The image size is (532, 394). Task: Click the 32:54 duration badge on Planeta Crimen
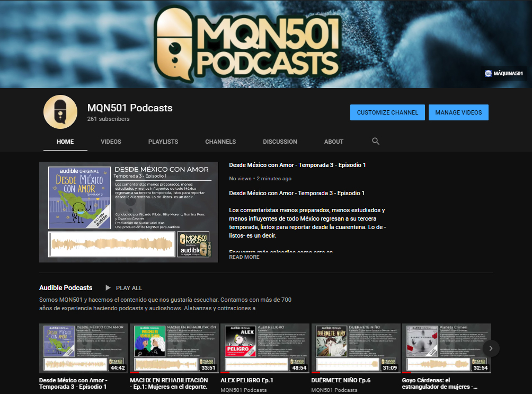[481, 368]
